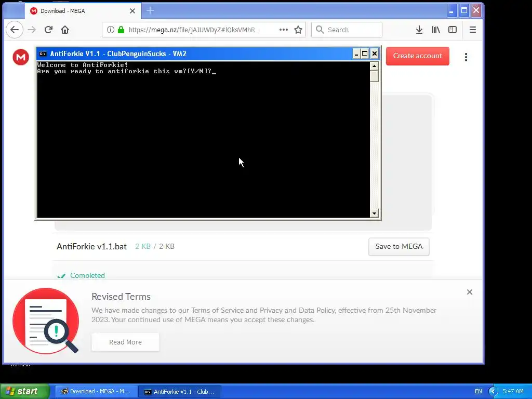The width and height of the screenshot is (532, 399).
Task: Open a new browser tab with plus
Action: coord(150,11)
